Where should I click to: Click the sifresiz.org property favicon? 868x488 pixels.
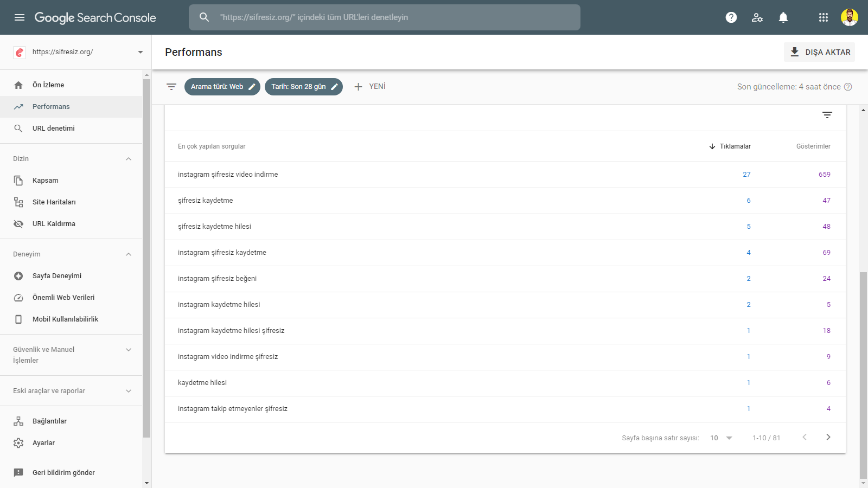pos(20,52)
